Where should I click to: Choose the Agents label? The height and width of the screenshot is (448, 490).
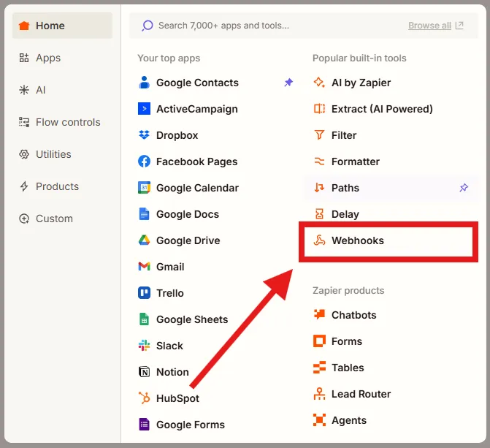(349, 420)
